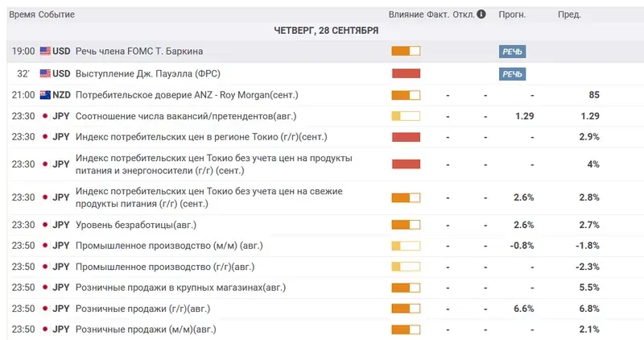Click Japan flag beside Розничные продажи (г/г)
Viewport: 644px width, 340px height.
pos(45,309)
